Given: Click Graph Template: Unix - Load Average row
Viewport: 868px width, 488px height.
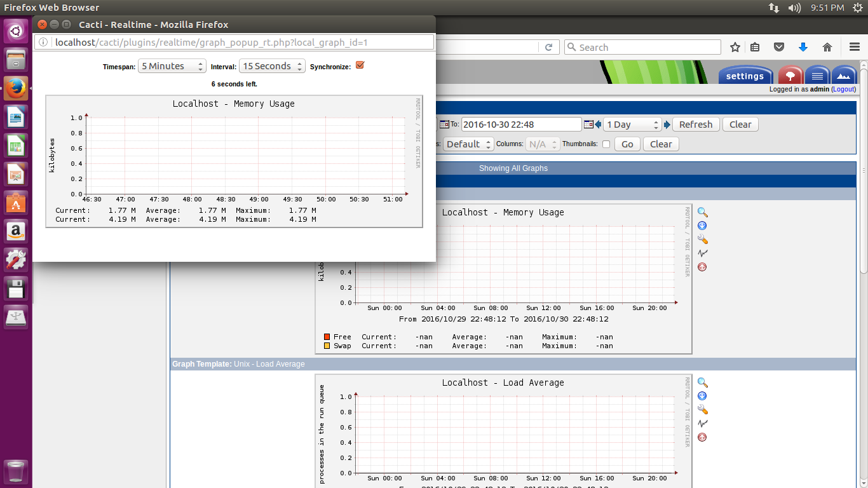Looking at the screenshot, I should pos(513,364).
